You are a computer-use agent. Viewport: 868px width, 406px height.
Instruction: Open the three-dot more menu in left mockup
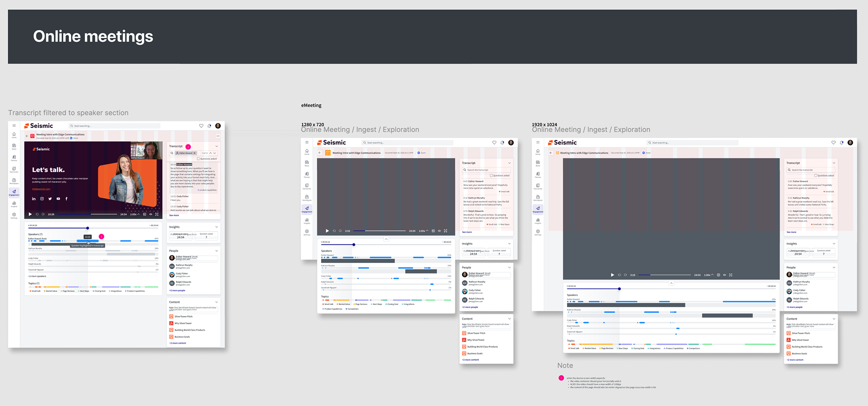click(218, 136)
